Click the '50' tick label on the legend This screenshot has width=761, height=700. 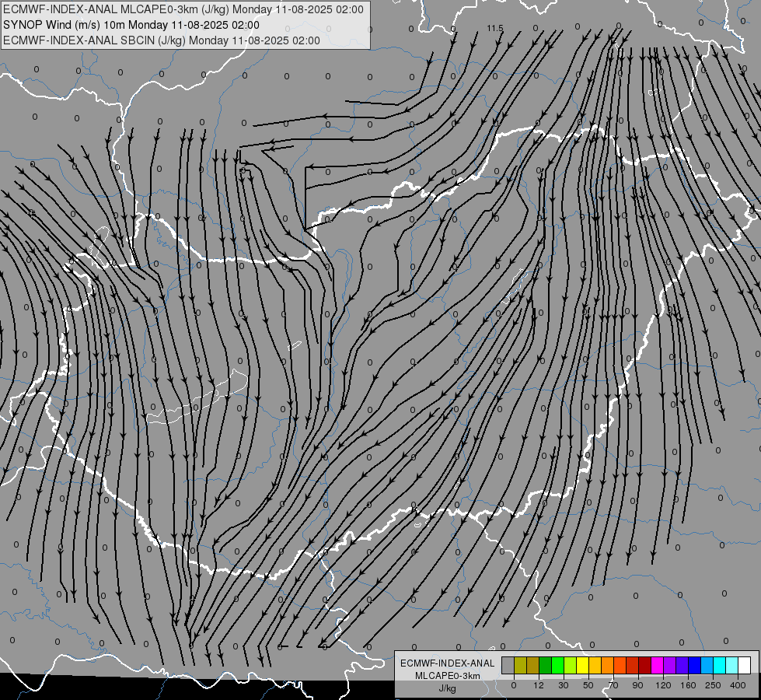point(588,685)
